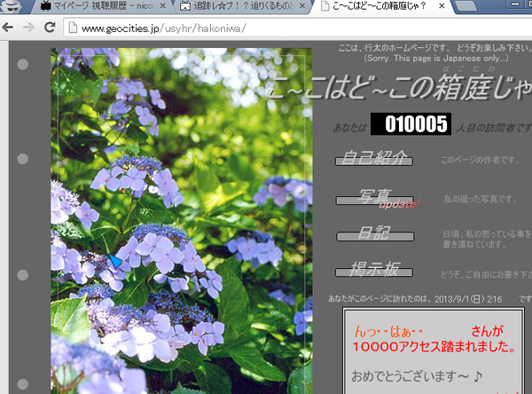532x394 pixels.
Task: Click the description このページの作者です。
Action: coord(480,160)
